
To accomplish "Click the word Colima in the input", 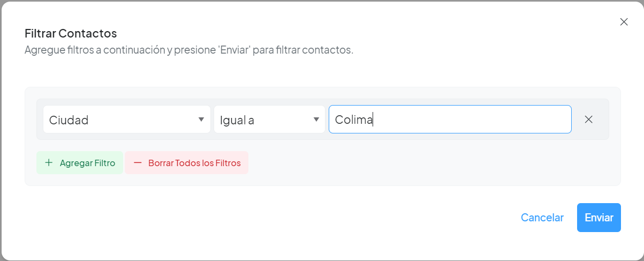I will click(x=353, y=120).
